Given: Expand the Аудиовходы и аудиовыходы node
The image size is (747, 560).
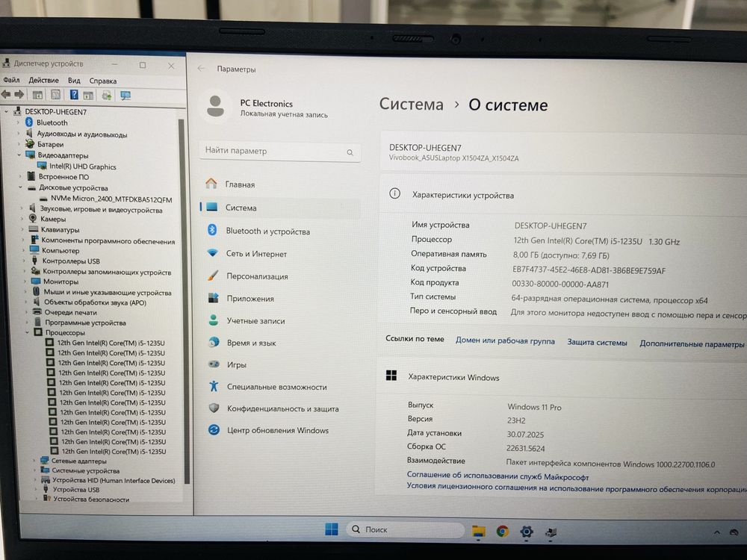Looking at the screenshot, I should tap(19, 134).
